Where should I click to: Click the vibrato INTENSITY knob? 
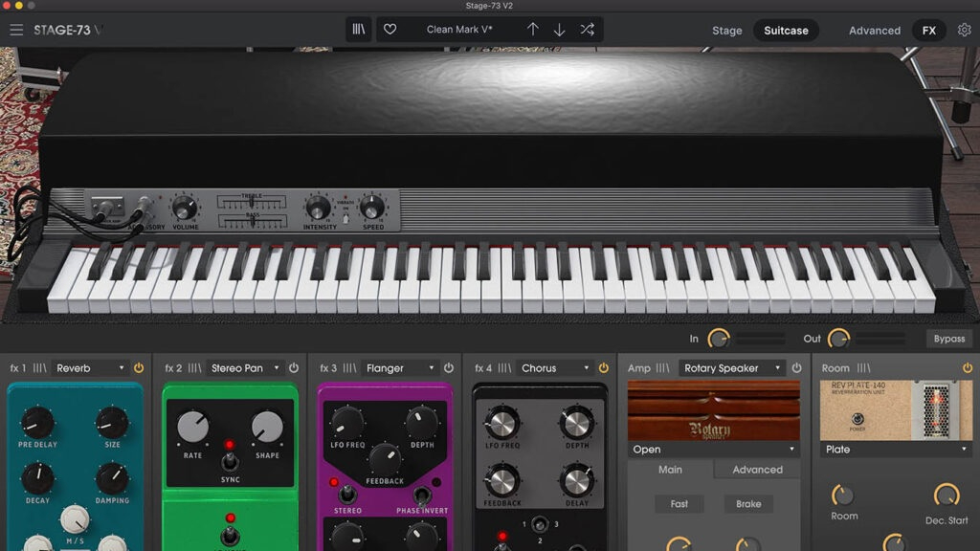[318, 208]
